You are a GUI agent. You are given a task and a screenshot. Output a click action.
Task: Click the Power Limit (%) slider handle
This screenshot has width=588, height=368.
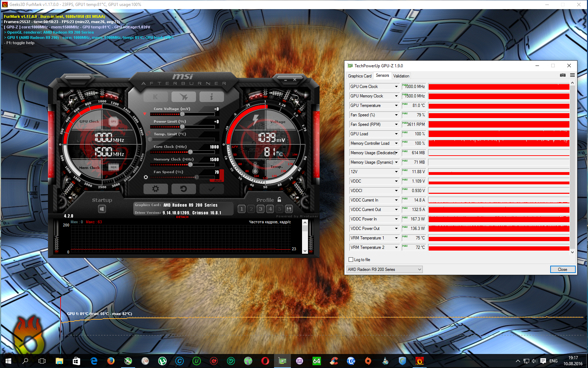click(x=182, y=127)
